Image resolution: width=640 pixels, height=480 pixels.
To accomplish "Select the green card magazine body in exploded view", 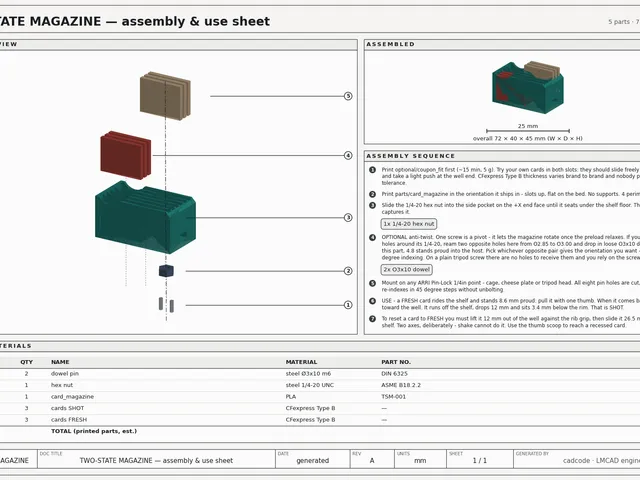I will click(x=145, y=217).
